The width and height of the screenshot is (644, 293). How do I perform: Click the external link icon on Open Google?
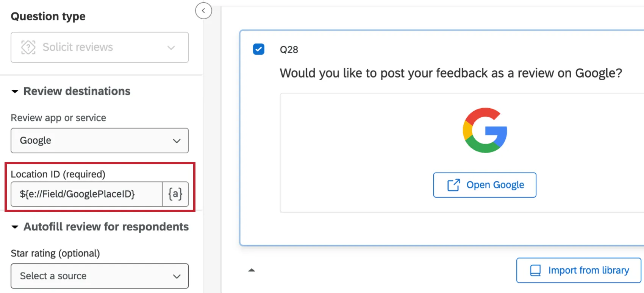(453, 185)
